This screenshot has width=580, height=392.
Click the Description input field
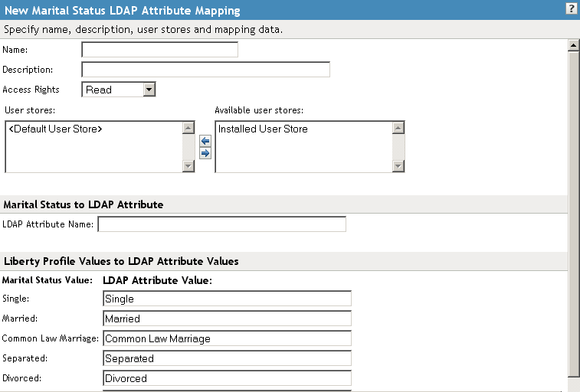[205, 70]
